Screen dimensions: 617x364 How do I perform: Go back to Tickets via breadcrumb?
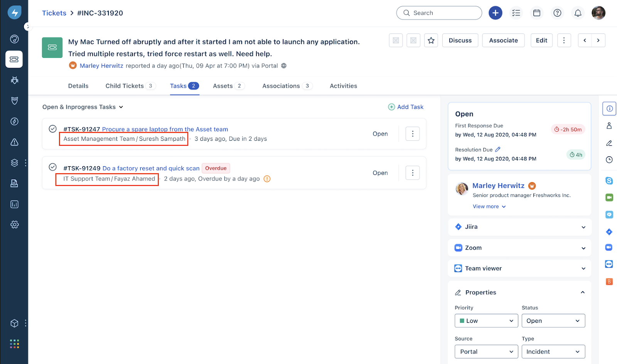tap(54, 13)
